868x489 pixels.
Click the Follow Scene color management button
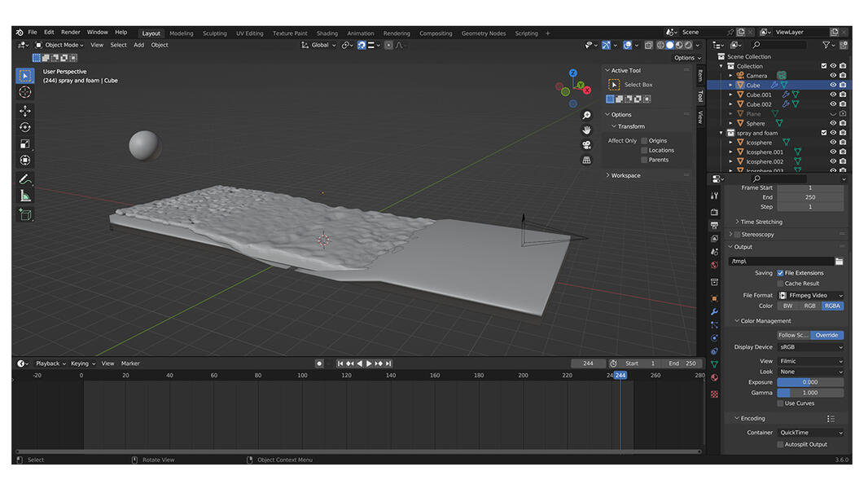click(x=793, y=335)
